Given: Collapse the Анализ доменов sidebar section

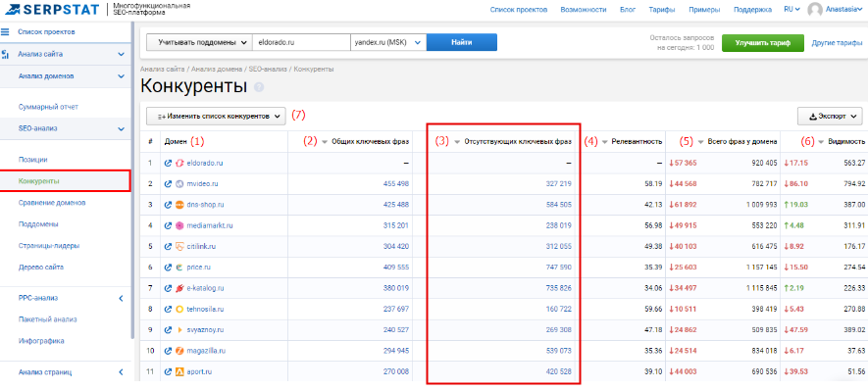Looking at the screenshot, I should point(122,76).
